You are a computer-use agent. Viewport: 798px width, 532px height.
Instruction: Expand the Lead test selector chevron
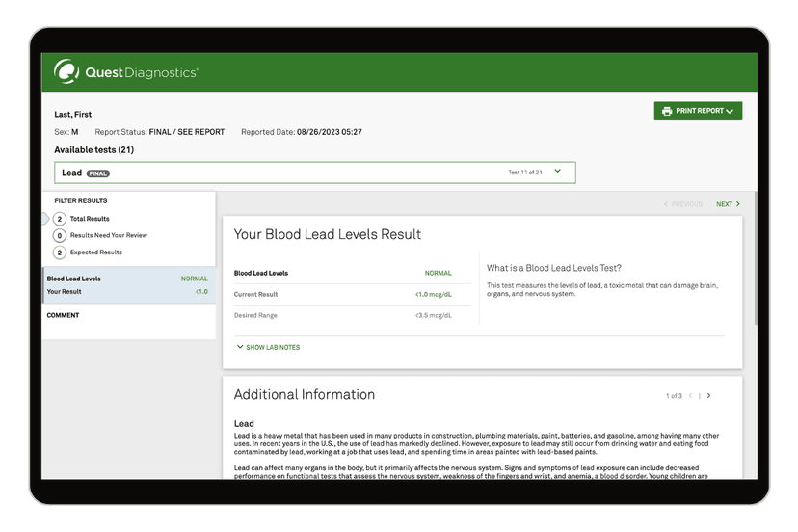click(x=558, y=172)
